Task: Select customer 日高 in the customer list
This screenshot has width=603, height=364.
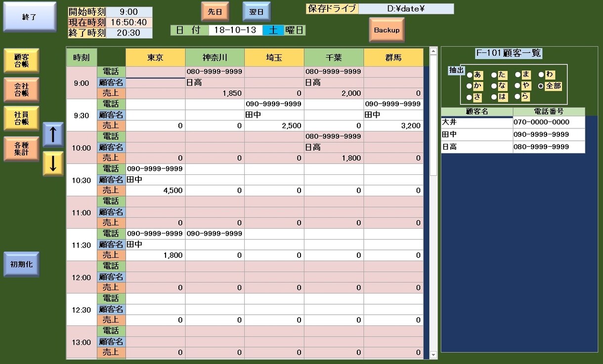Action: tap(477, 147)
